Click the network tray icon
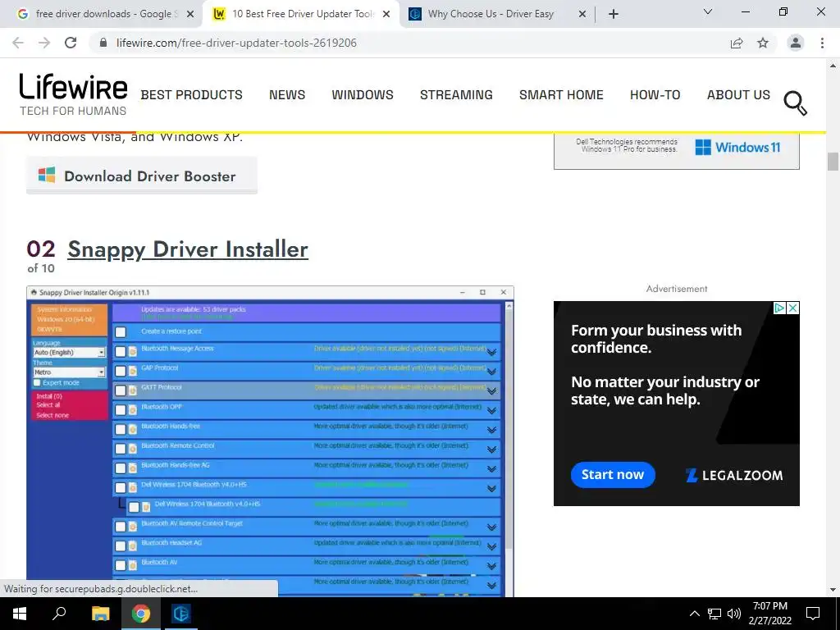This screenshot has width=840, height=630. click(714, 614)
